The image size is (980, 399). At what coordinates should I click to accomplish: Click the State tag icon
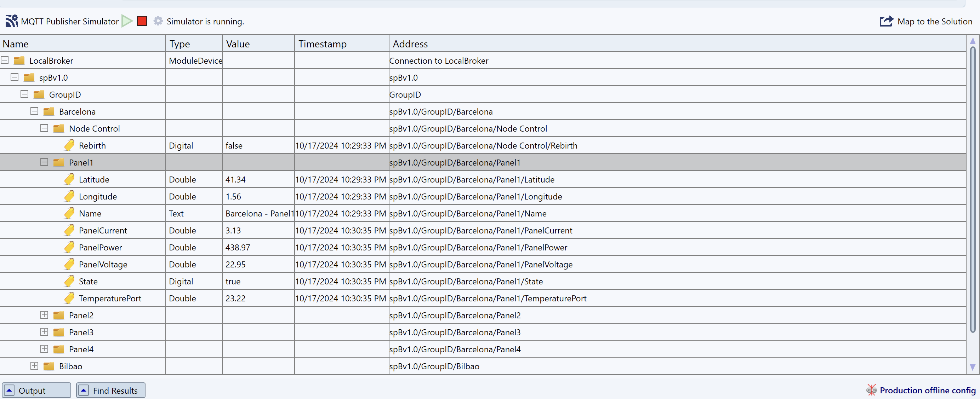pos(69,282)
